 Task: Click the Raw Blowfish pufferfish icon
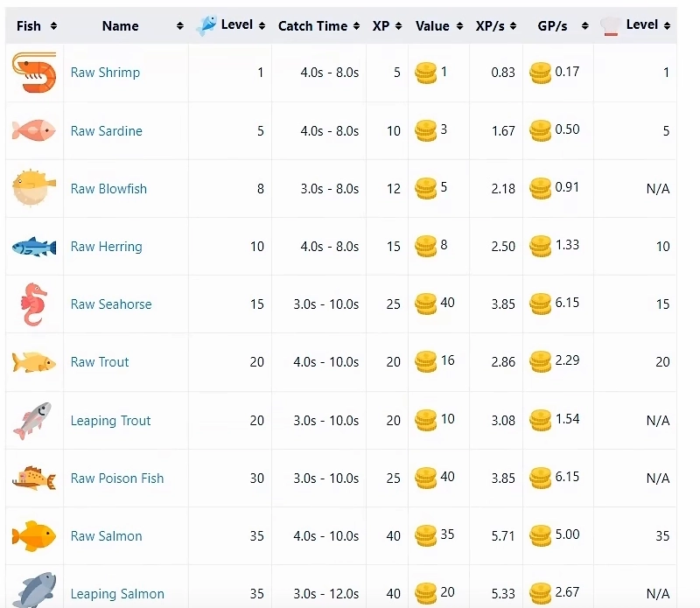[34, 188]
